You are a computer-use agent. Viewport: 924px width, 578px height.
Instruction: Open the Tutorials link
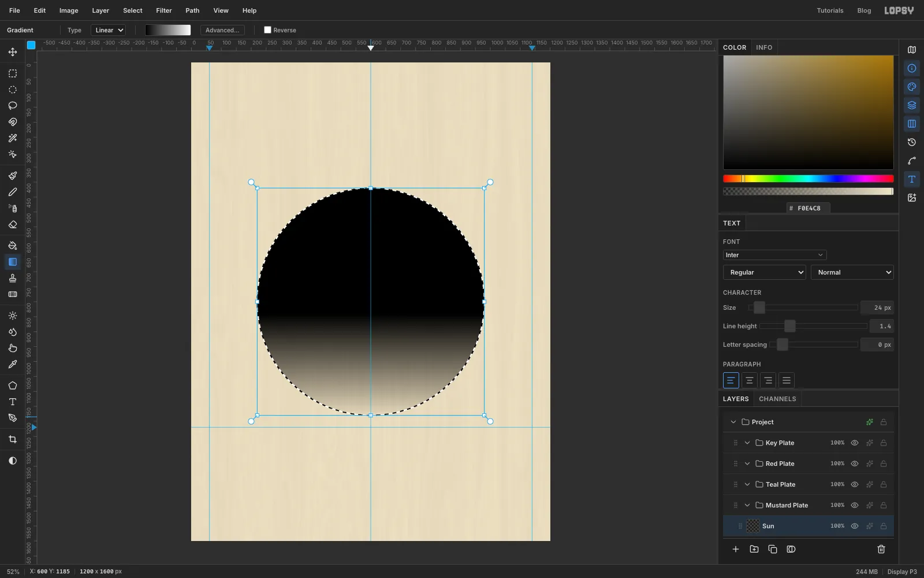830,10
